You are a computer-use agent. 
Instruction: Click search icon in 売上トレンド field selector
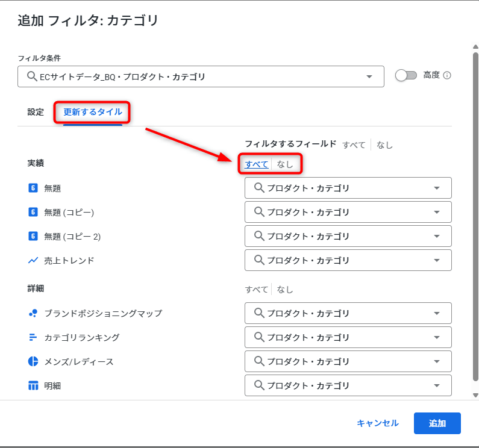pyautogui.click(x=259, y=260)
